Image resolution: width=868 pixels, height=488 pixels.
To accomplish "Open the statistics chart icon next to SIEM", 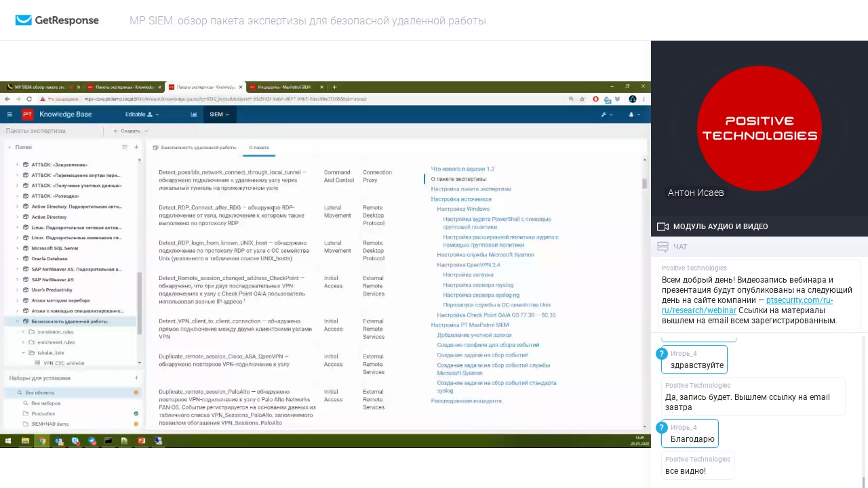I will tap(194, 115).
